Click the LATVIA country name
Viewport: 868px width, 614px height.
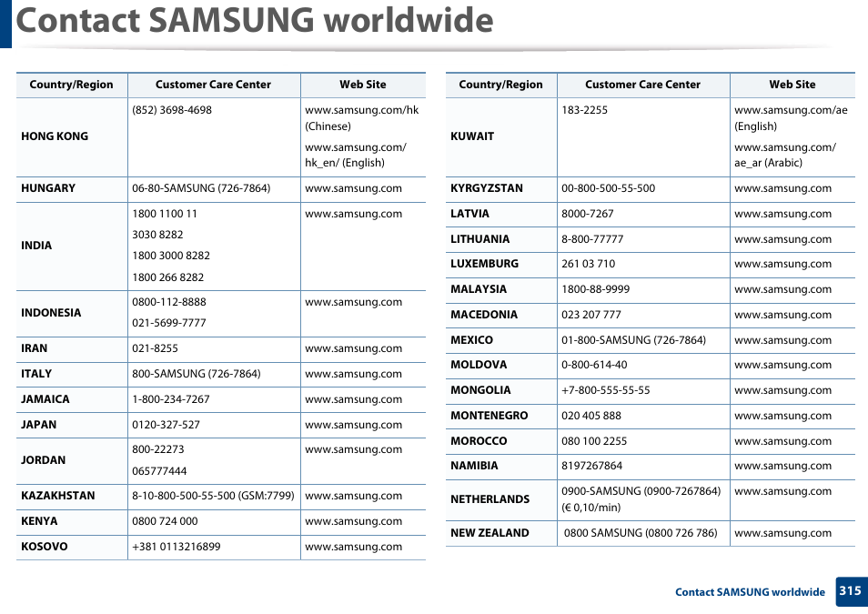pos(470,214)
